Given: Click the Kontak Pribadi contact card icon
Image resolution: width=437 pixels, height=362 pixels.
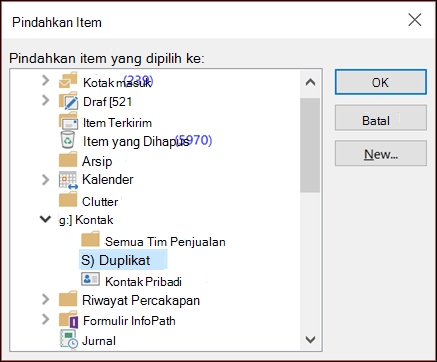Looking at the screenshot, I should point(90,279).
